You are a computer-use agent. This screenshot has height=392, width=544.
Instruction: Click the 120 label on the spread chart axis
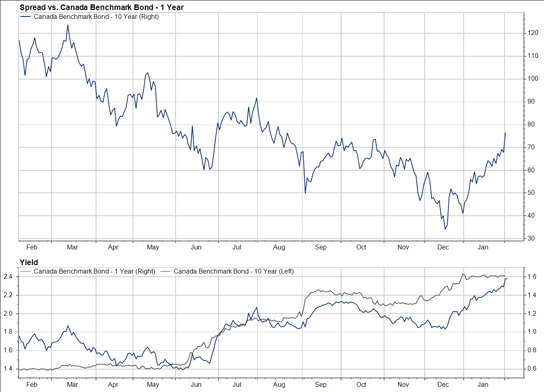click(x=533, y=33)
